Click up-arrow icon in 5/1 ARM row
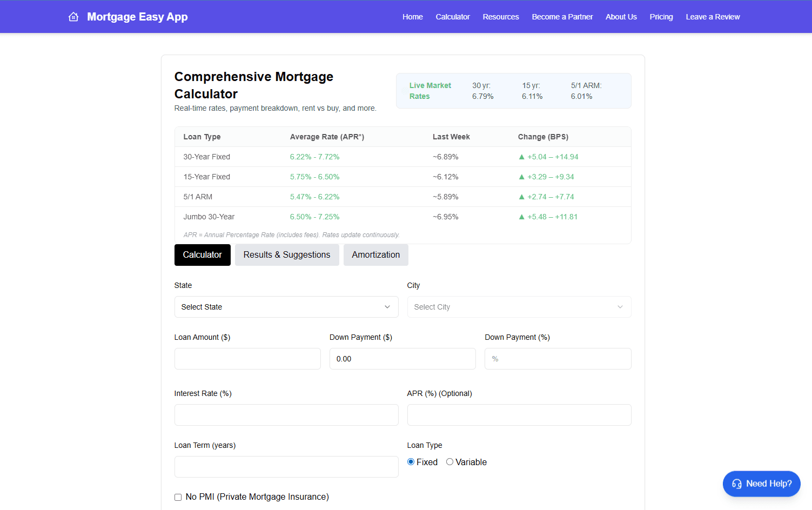This screenshot has height=510, width=812. tap(521, 197)
